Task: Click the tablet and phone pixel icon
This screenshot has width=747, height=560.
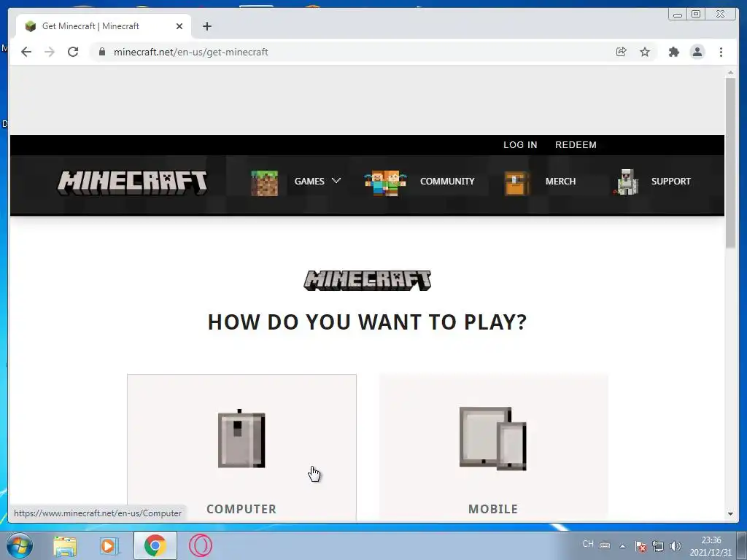Action: [493, 438]
